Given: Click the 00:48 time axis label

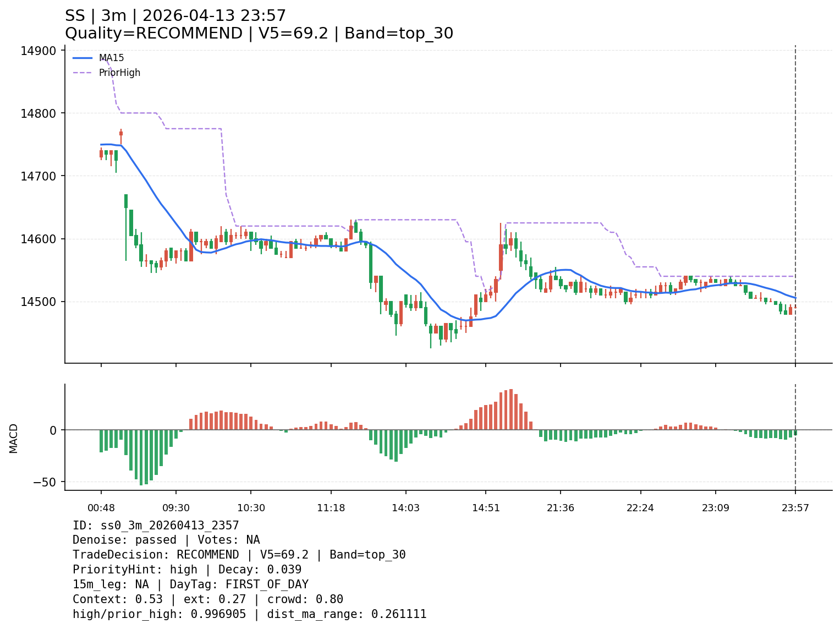Looking at the screenshot, I should pyautogui.click(x=101, y=508).
